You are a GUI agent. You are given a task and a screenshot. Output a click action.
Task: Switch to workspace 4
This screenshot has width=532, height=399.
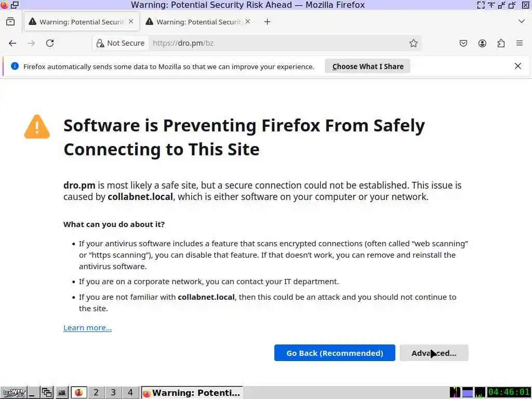click(130, 393)
